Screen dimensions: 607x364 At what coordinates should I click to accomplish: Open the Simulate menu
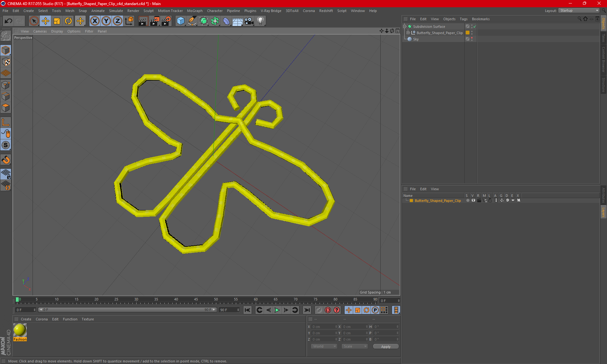click(x=116, y=11)
